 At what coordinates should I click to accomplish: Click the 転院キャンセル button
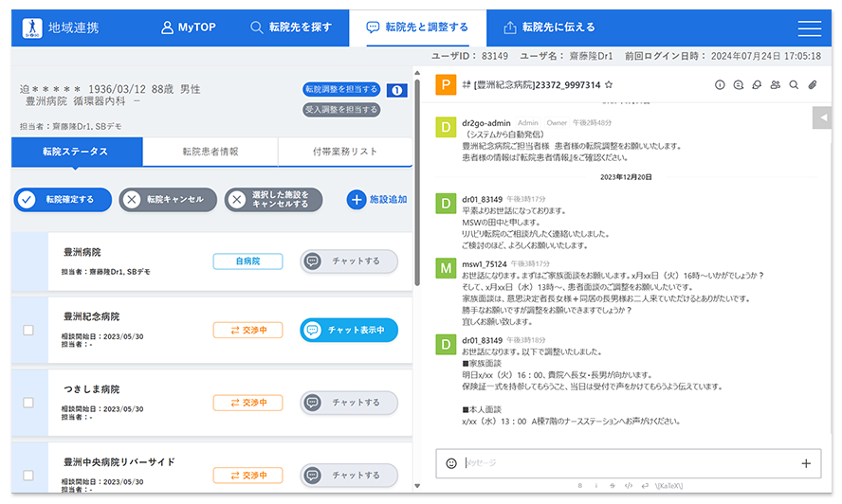[168, 200]
